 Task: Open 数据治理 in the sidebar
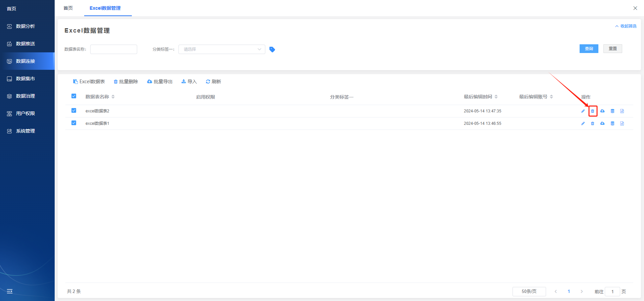pyautogui.click(x=27, y=96)
